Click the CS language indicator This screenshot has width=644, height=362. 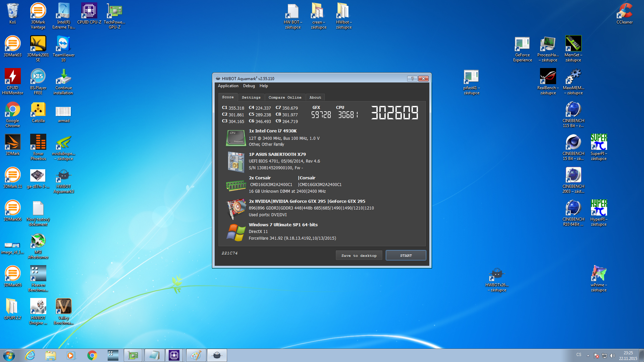[579, 354]
